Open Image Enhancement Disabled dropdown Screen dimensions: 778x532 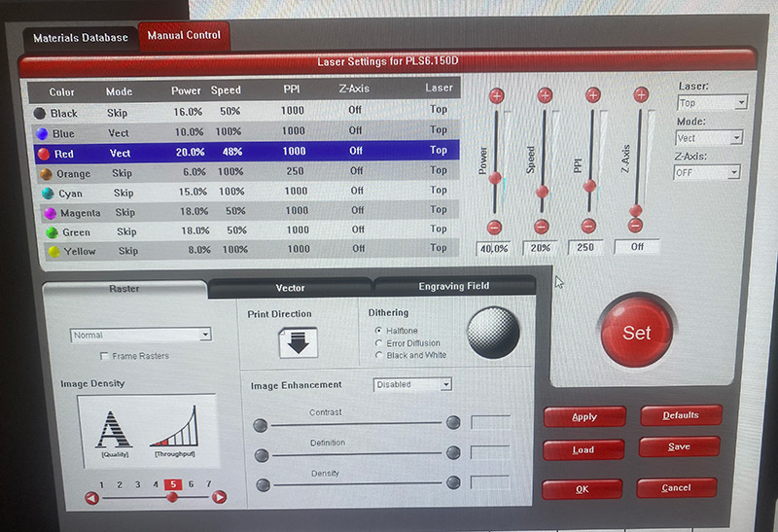[412, 384]
